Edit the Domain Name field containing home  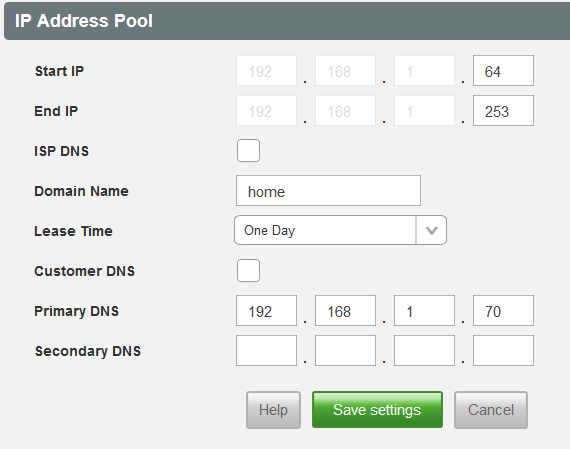pyautogui.click(x=328, y=191)
